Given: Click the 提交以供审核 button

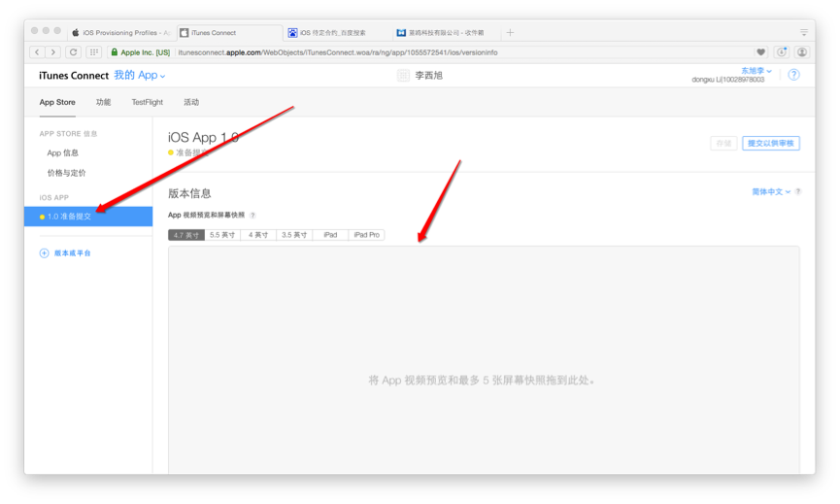Looking at the screenshot, I should coord(771,144).
